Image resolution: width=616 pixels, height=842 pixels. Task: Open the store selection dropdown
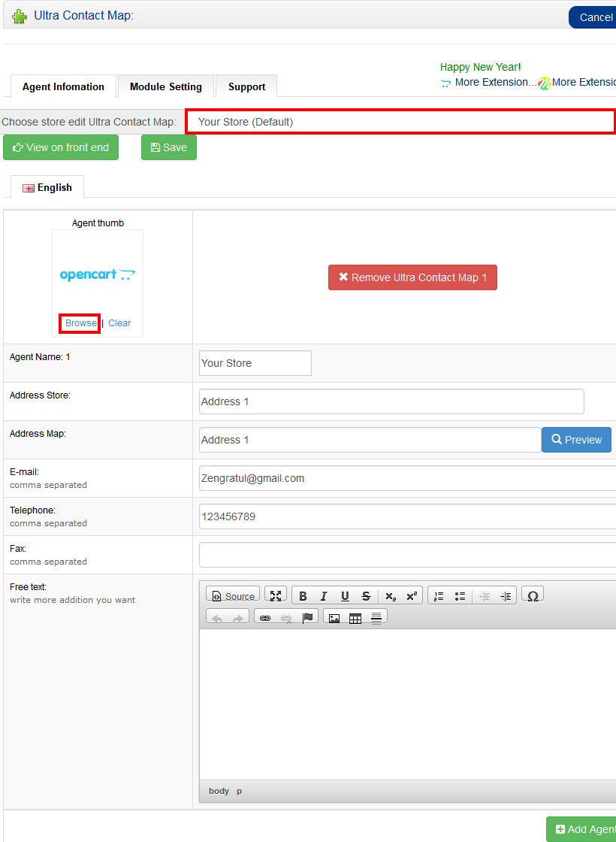pos(400,122)
